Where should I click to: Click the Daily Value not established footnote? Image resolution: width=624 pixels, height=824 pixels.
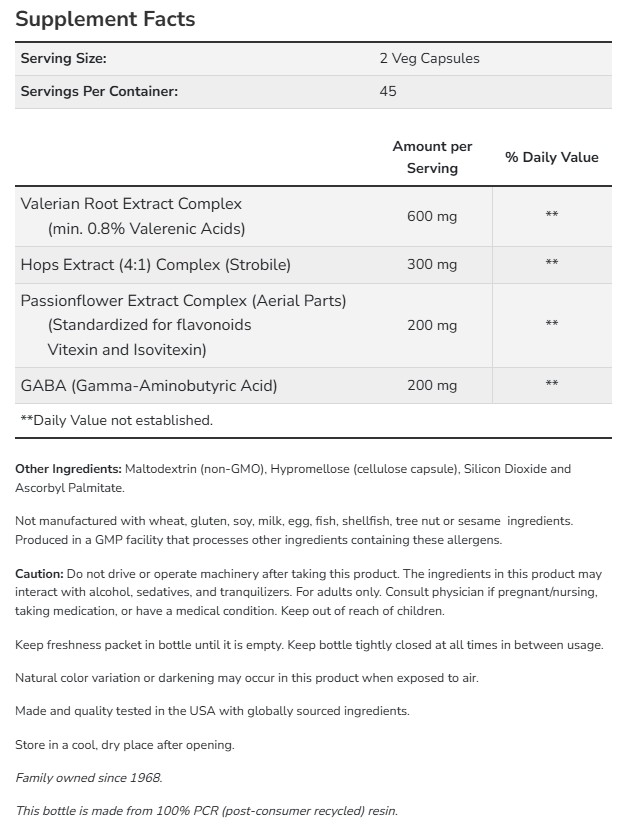click(116, 420)
